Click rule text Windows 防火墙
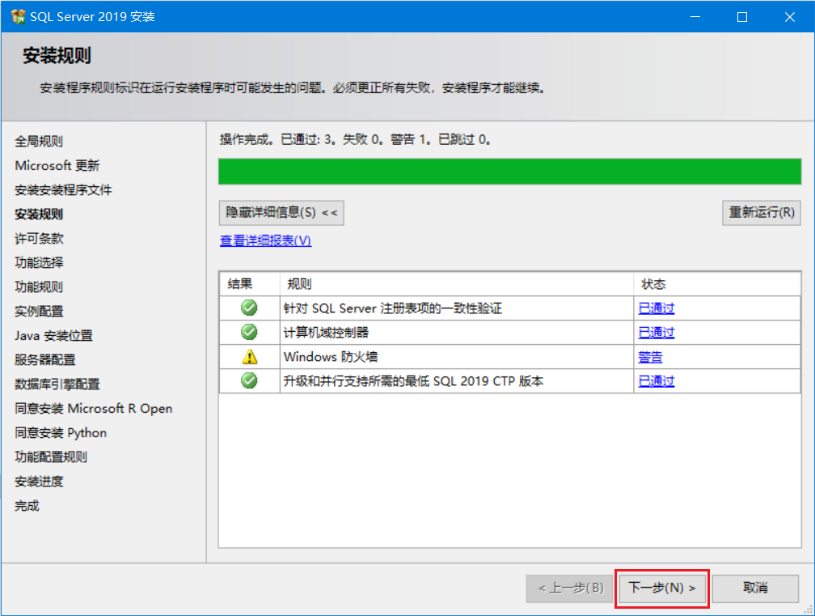 [331, 357]
